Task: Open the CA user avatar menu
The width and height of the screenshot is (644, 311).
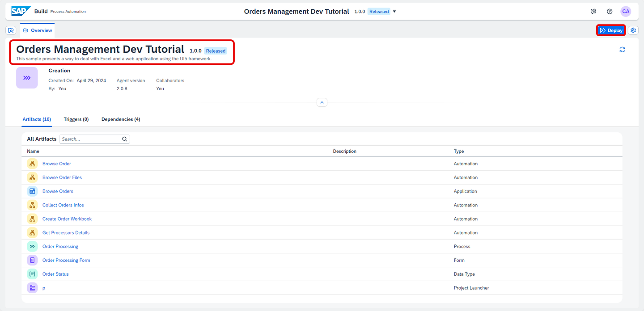Action: pyautogui.click(x=626, y=12)
